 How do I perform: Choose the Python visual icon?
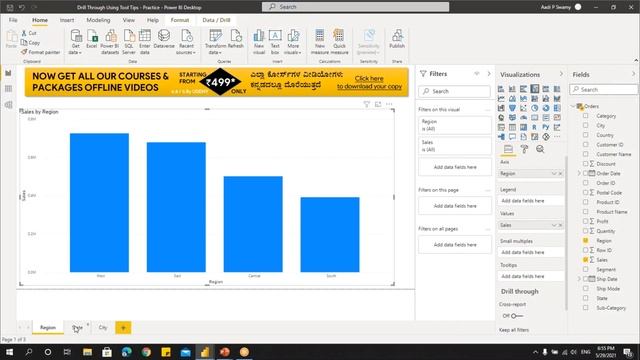point(546,127)
